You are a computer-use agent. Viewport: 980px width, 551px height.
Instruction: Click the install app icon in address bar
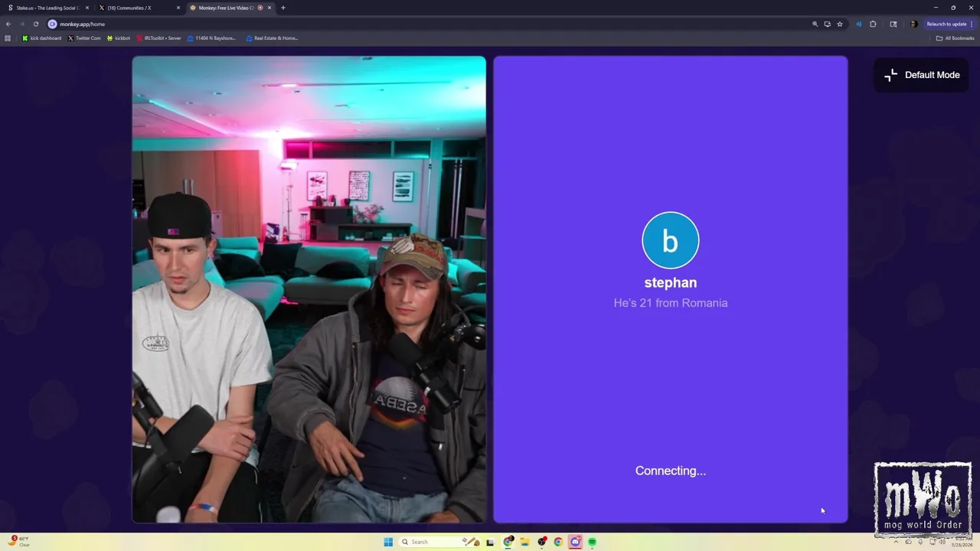click(827, 24)
